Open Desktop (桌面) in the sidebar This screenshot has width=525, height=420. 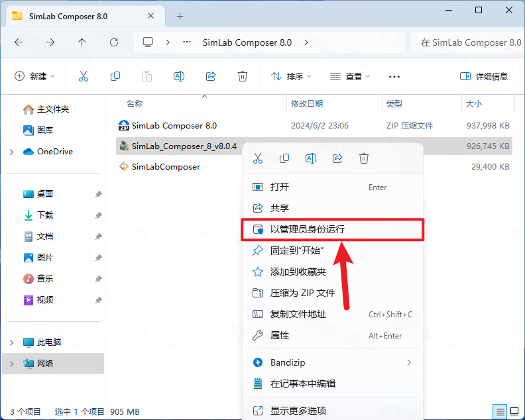pos(38,193)
